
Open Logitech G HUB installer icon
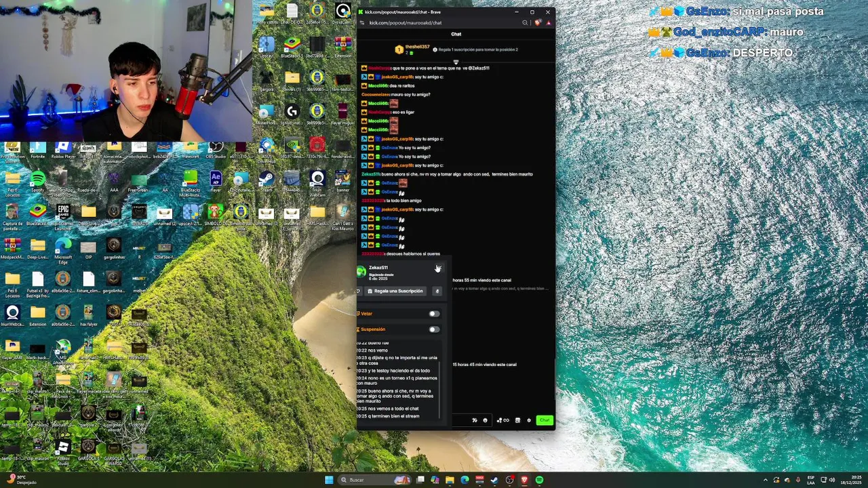click(292, 114)
